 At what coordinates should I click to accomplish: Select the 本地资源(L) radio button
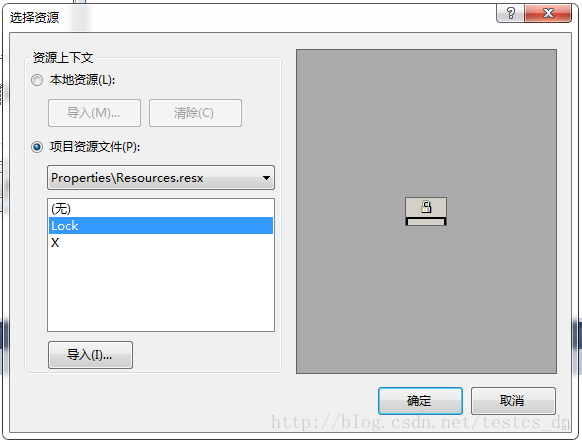pyautogui.click(x=37, y=80)
